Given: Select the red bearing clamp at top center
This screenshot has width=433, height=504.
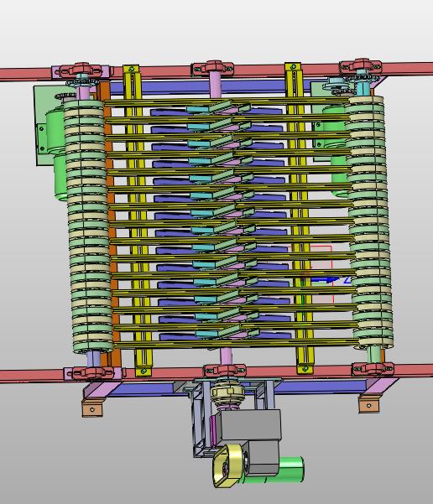Looking at the screenshot, I should 212,67.
